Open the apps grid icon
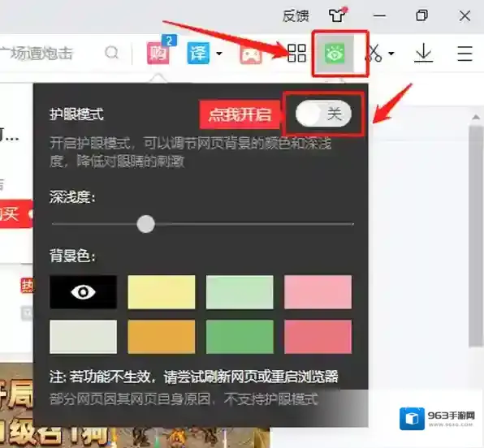Image resolution: width=484 pixels, height=448 pixels. [x=296, y=53]
